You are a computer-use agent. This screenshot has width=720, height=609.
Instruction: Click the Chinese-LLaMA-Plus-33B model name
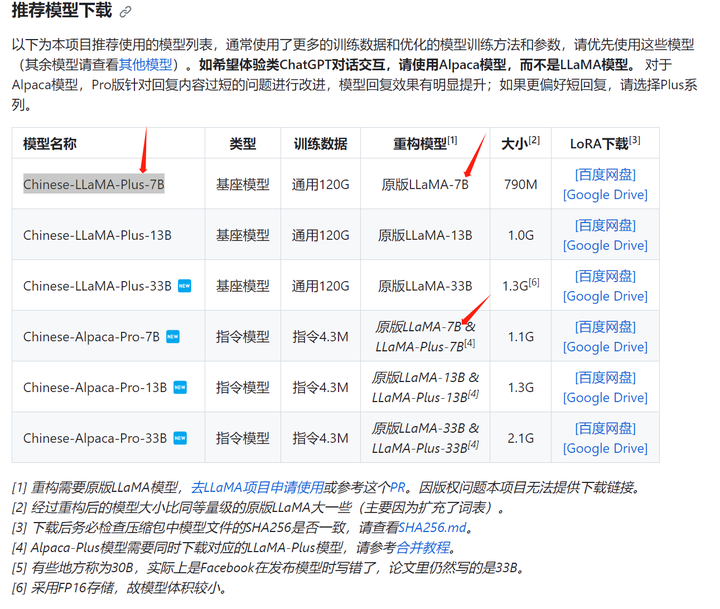pos(97,286)
